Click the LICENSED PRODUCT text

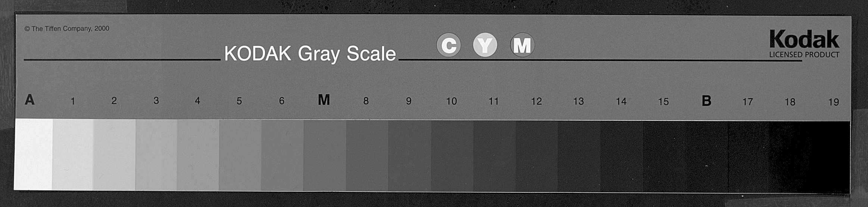(x=804, y=55)
